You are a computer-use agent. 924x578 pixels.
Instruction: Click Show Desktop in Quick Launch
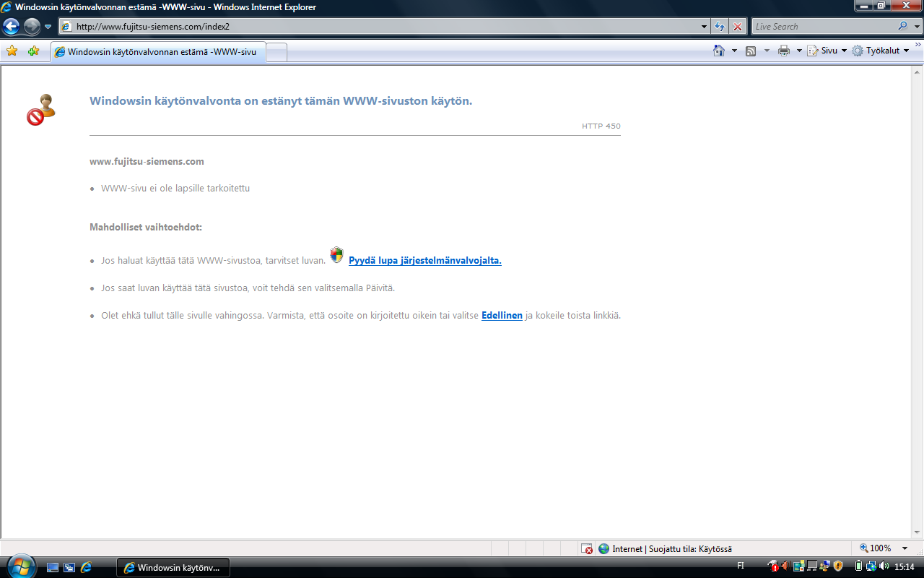53,567
